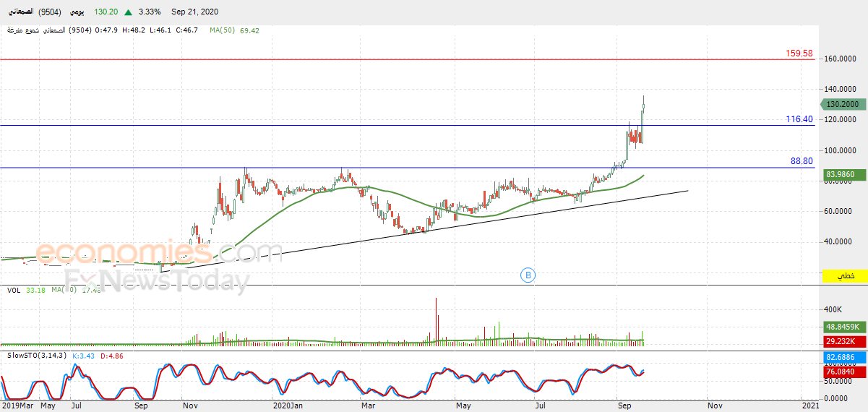
Task: Click the Sep 21, 2020 date in header
Action: point(194,12)
